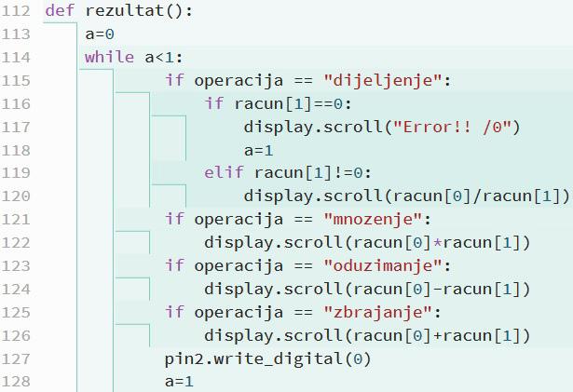The height and width of the screenshot is (392, 573).
Task: Click line number 124 in gutter
Action: [x=16, y=290]
